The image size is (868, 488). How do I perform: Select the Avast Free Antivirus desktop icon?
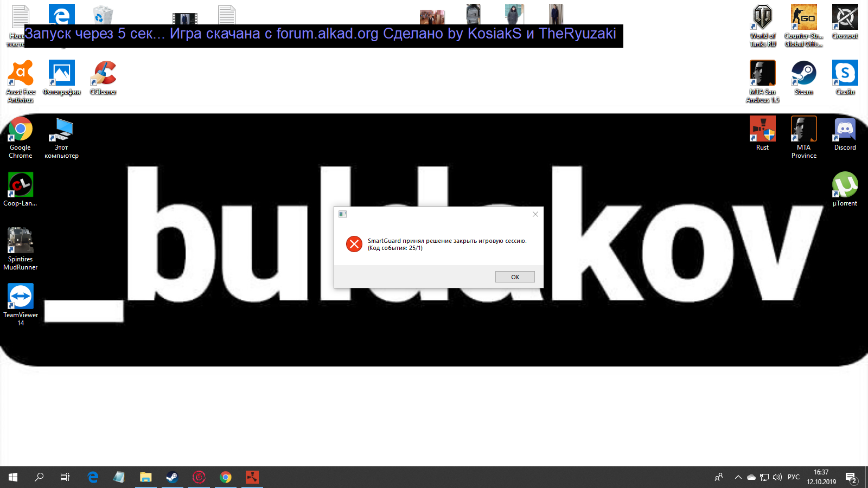pyautogui.click(x=21, y=74)
